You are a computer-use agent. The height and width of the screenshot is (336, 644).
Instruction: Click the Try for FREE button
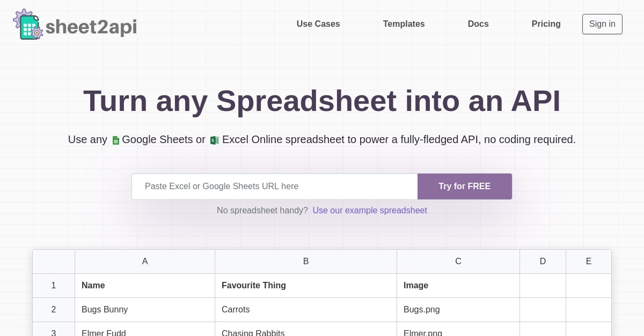(x=465, y=186)
